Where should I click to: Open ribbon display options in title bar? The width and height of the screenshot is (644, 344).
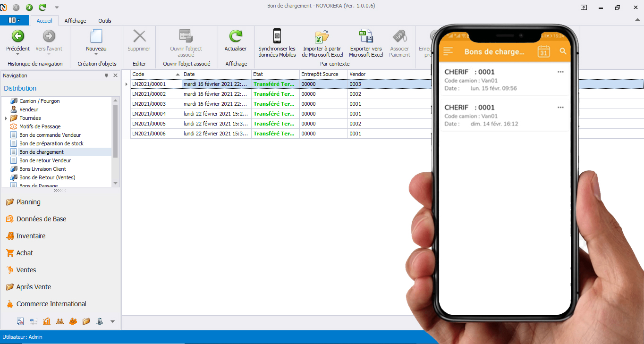point(584,7)
